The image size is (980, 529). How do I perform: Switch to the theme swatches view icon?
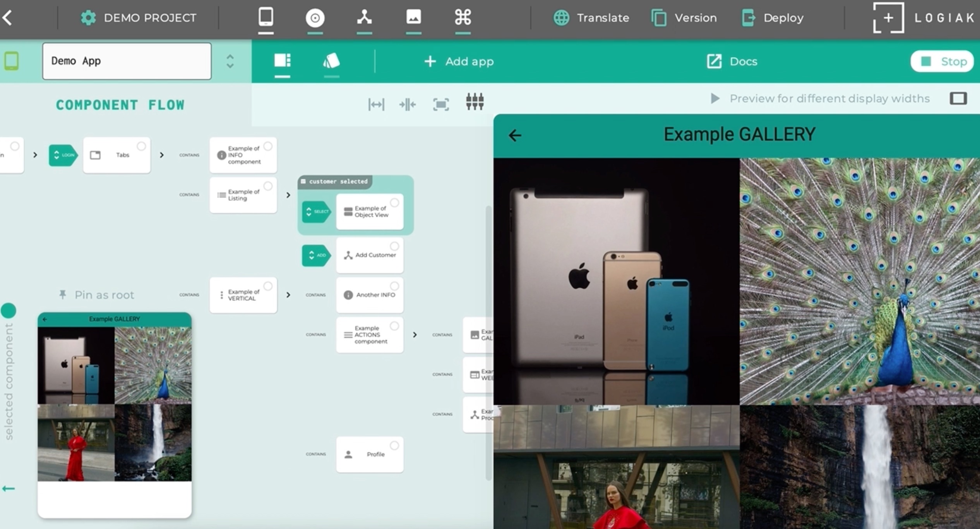(331, 61)
